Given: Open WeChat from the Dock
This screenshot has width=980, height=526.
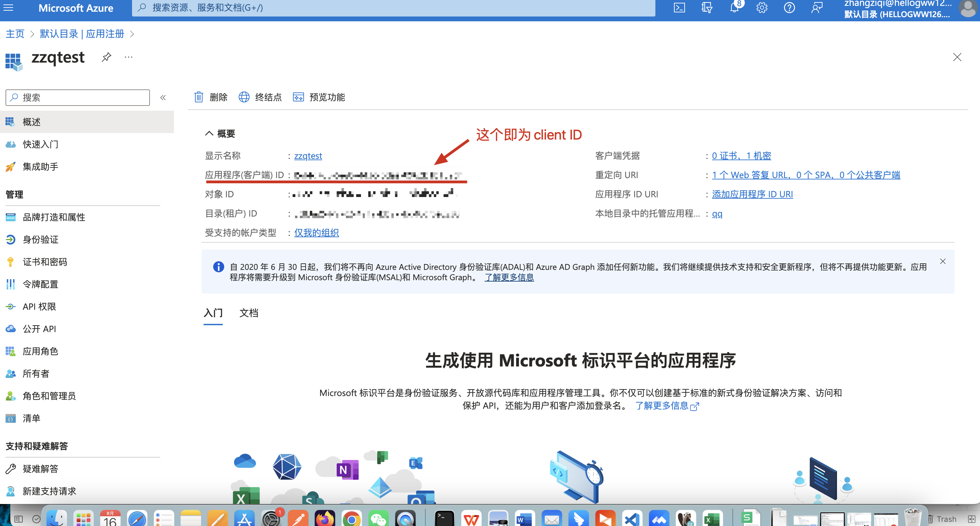Looking at the screenshot, I should [x=379, y=518].
